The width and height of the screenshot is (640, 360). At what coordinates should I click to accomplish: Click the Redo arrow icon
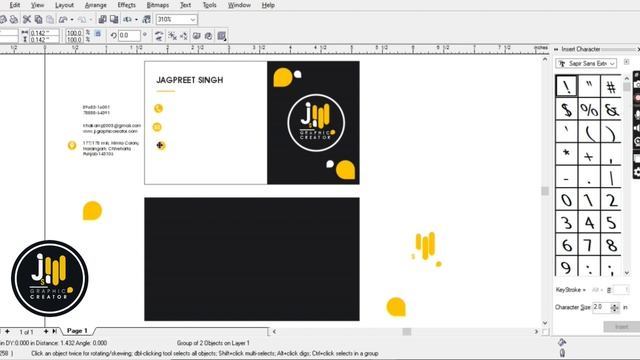pyautogui.click(x=82, y=19)
